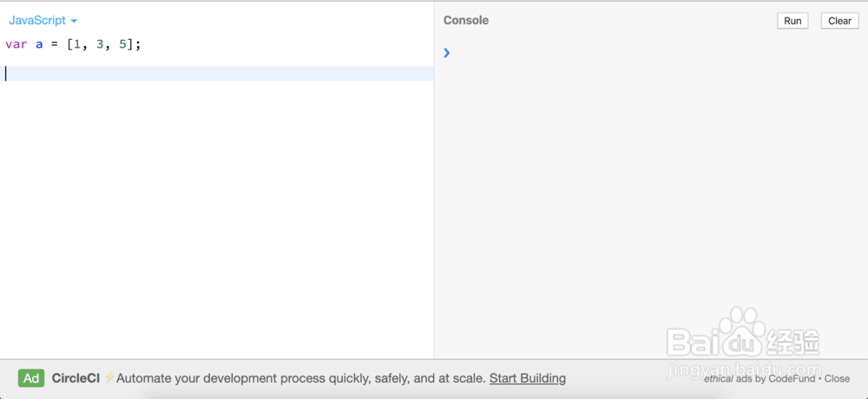
Task: Place cursor on the highlighted empty editor line
Action: click(x=217, y=74)
